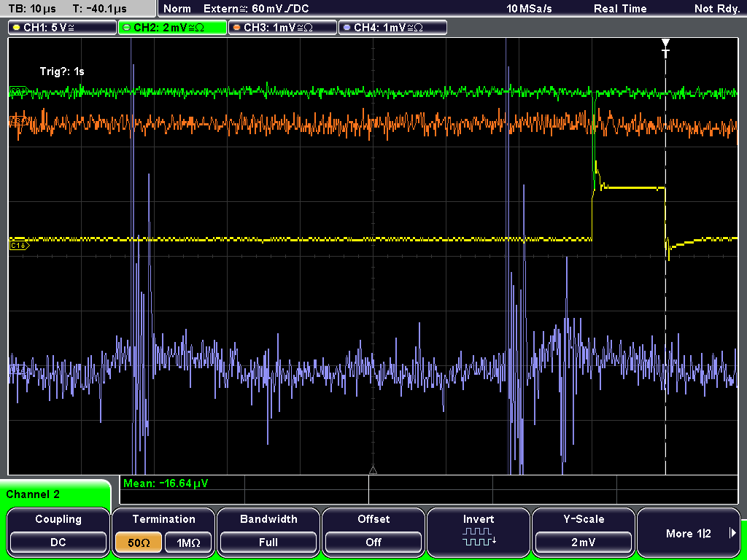The width and height of the screenshot is (747, 560).
Task: Select the CH2: 2 mV channel tab
Action: point(172,28)
